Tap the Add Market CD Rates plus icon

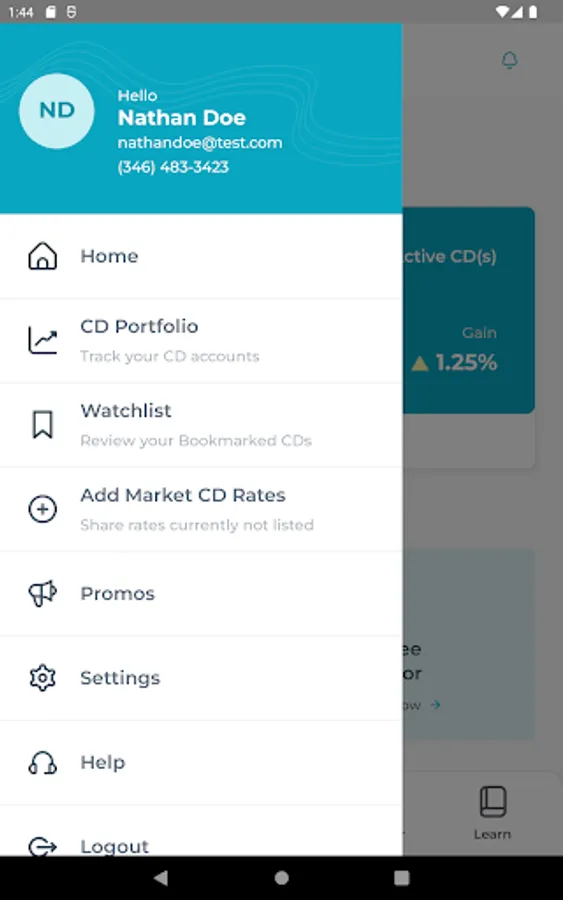pos(42,509)
